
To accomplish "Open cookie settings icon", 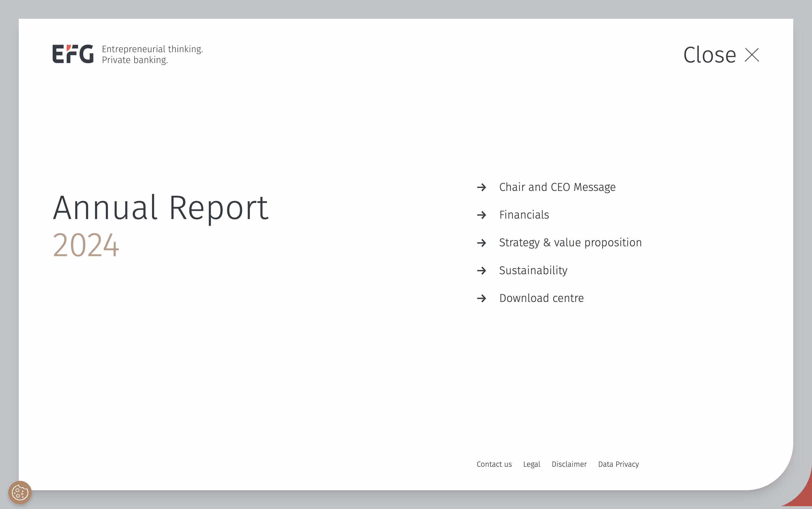I will [x=20, y=493].
